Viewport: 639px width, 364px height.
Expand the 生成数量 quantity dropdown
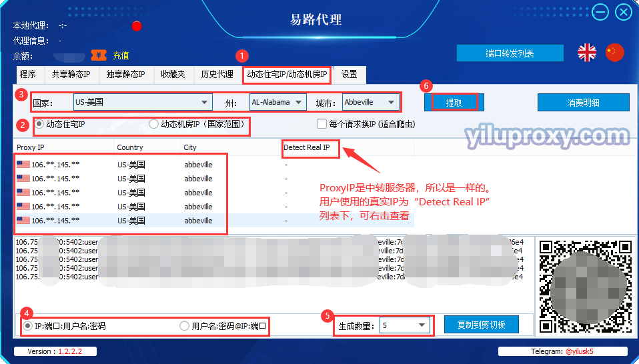click(x=405, y=325)
